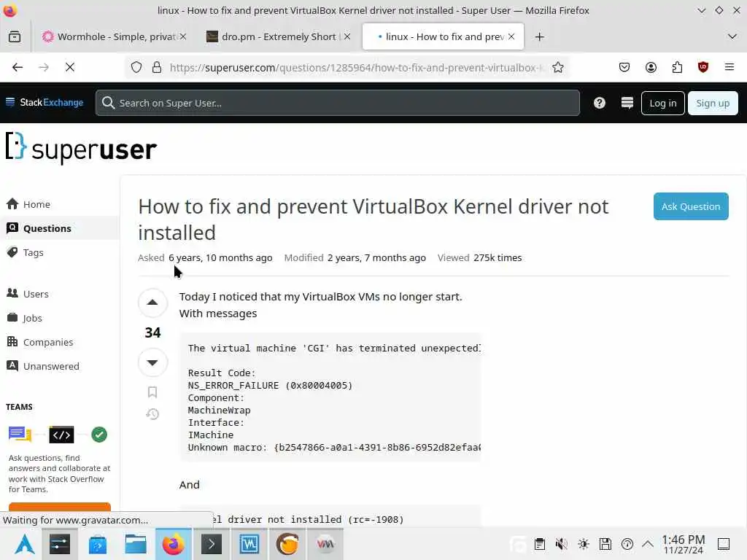747x560 pixels.
Task: Click the Sign up button
Action: pos(713,103)
